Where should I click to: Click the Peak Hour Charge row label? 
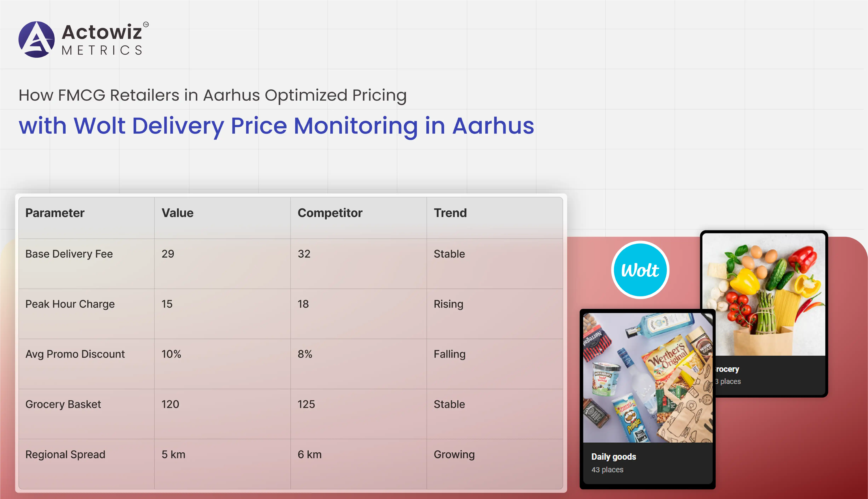tap(70, 304)
